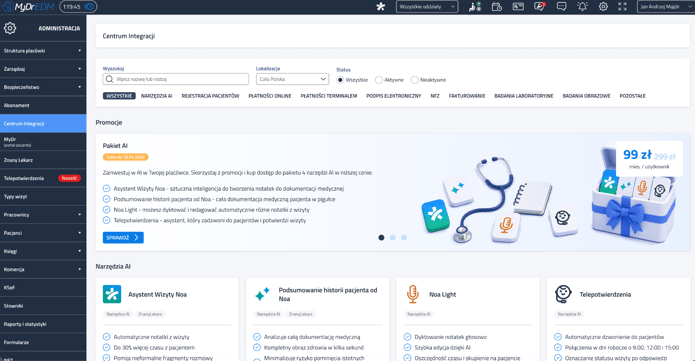Open the Wszystkie oddziały dropdown
Image resolution: width=695 pixels, height=361 pixels.
coord(427,7)
